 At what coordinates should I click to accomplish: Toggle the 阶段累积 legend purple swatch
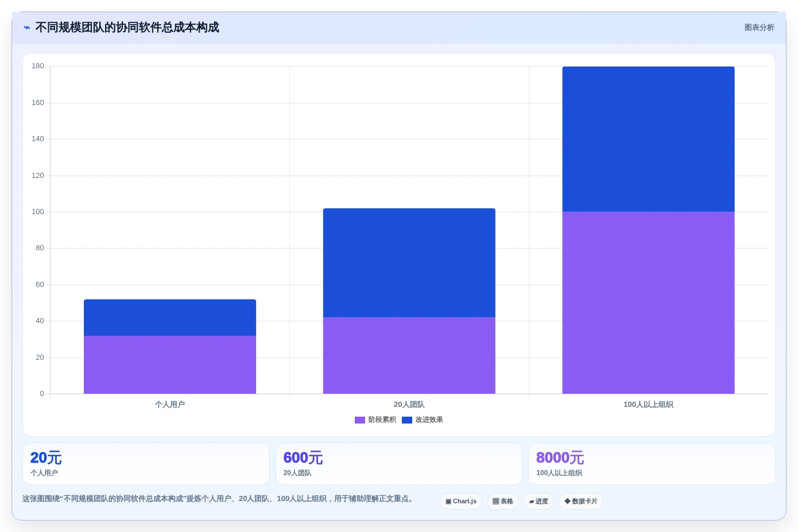coord(360,420)
